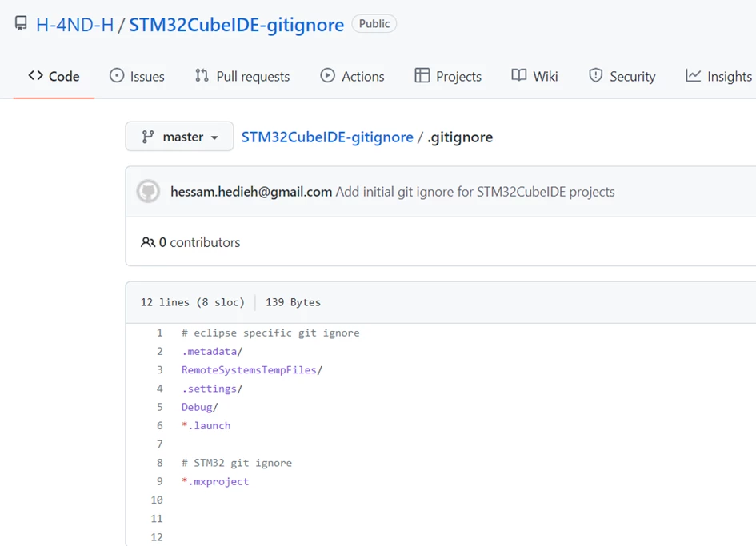Screen dimensions: 756x546
Task: Open the master branch dropdown
Action: point(179,137)
